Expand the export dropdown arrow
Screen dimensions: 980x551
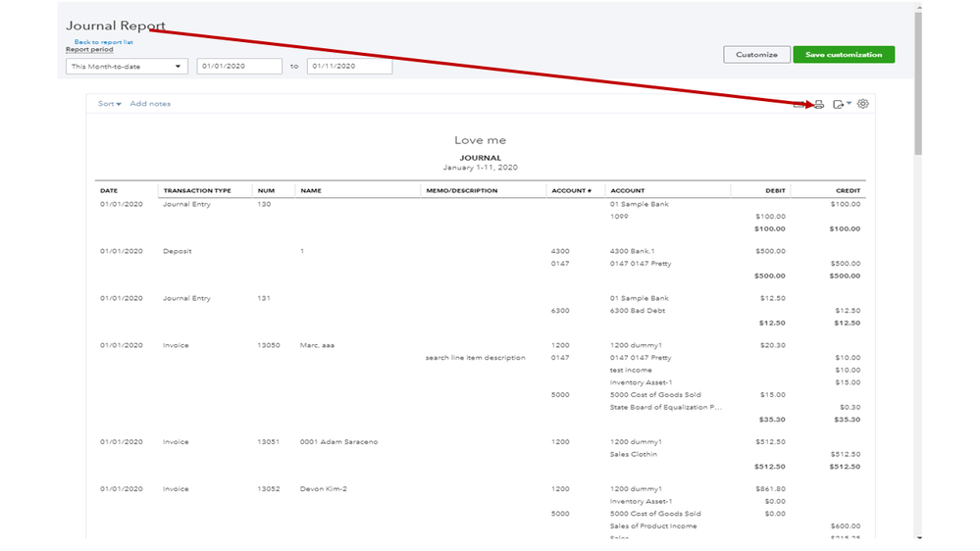click(849, 103)
